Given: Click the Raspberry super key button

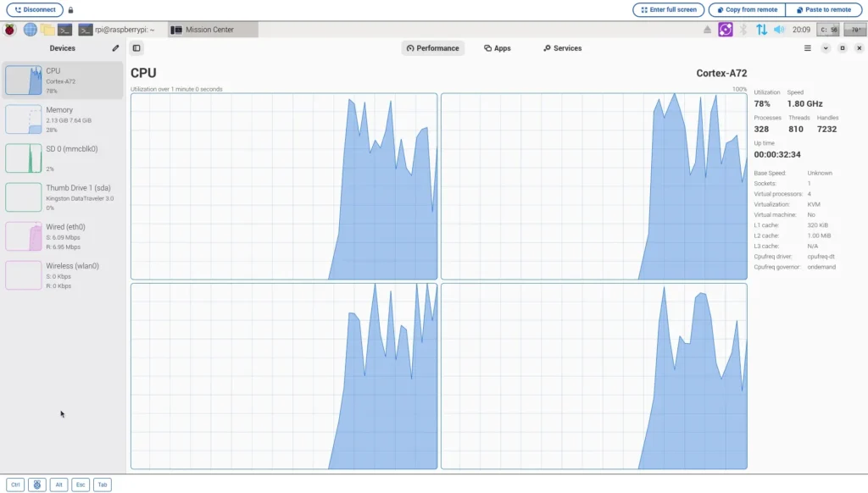Looking at the screenshot, I should [x=37, y=485].
